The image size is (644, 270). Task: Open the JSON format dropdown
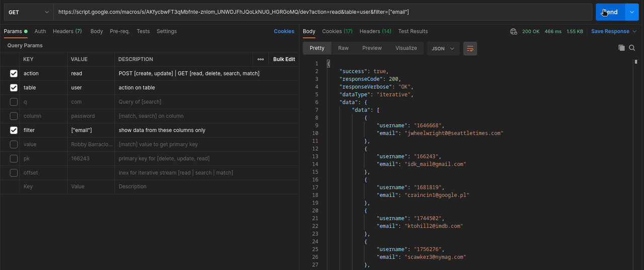click(443, 48)
